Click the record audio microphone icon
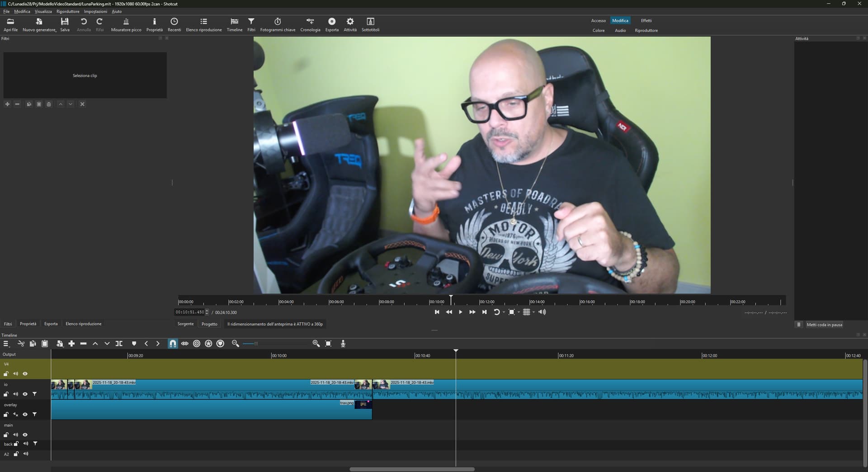Viewport: 868px width, 472px height. pyautogui.click(x=343, y=344)
